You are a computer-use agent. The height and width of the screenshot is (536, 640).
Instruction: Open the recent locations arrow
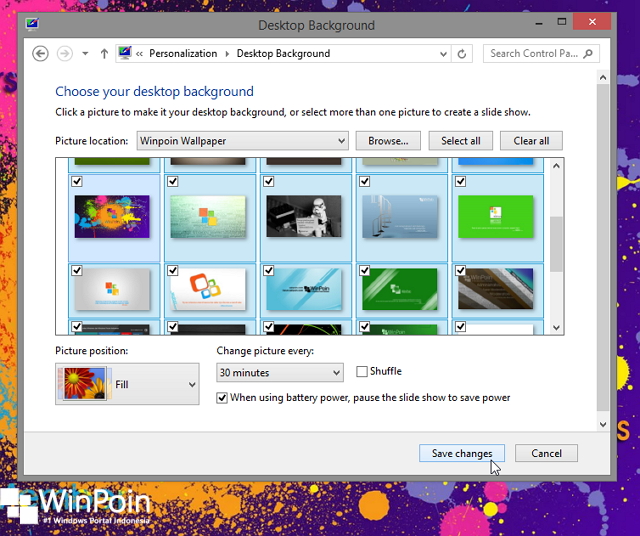[85, 53]
